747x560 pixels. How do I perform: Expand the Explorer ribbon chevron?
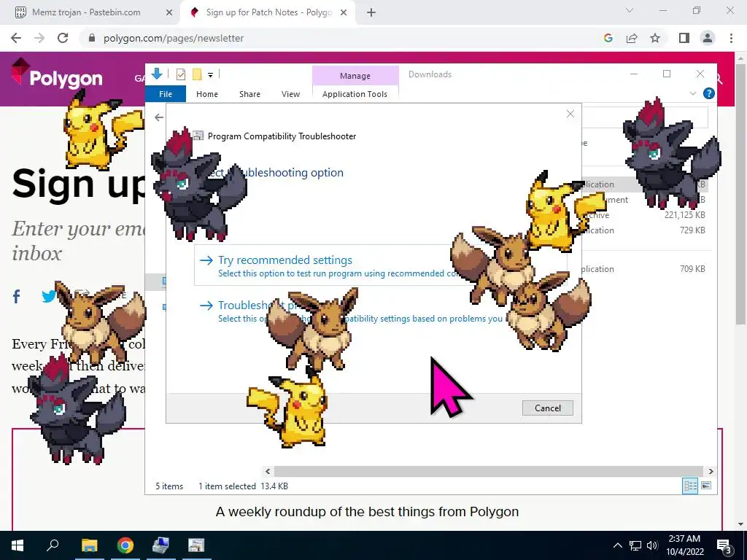(693, 94)
